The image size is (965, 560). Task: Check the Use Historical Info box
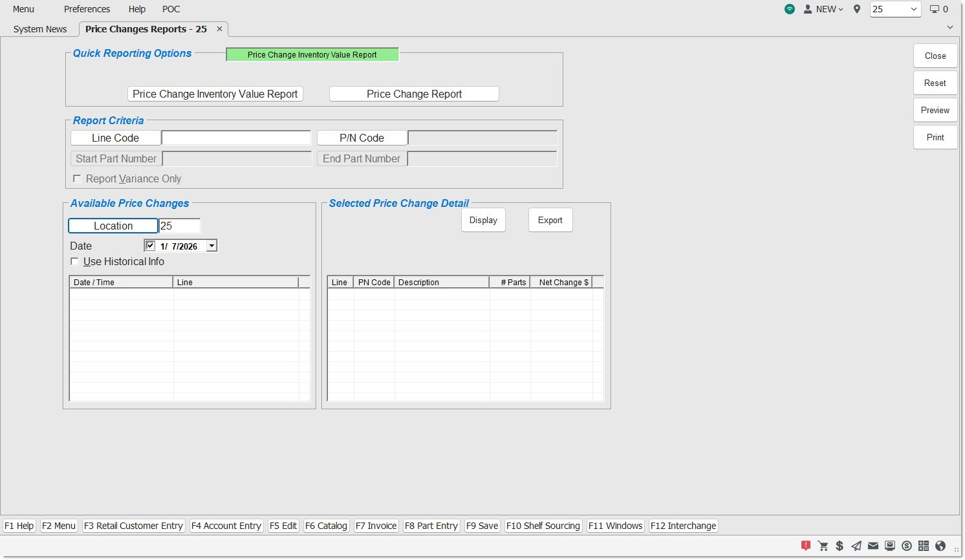pos(75,261)
